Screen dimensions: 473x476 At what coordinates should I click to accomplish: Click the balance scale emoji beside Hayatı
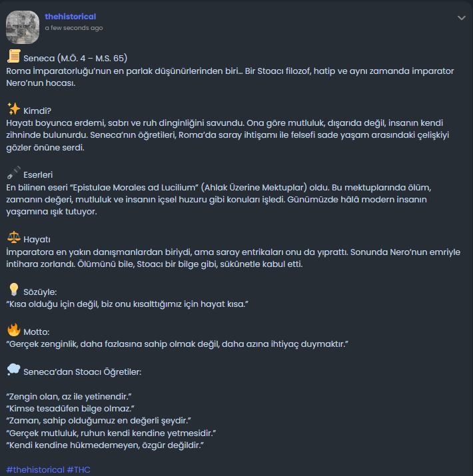click(x=13, y=238)
